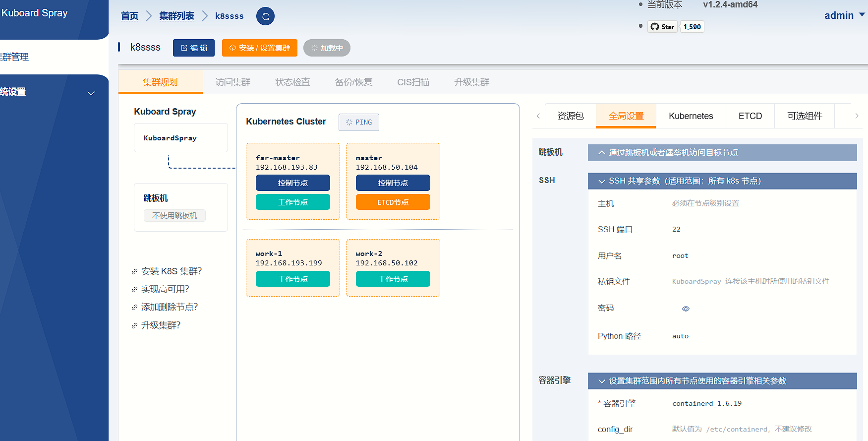Open the 添加删除节点? help link
The image size is (868, 441).
[169, 307]
